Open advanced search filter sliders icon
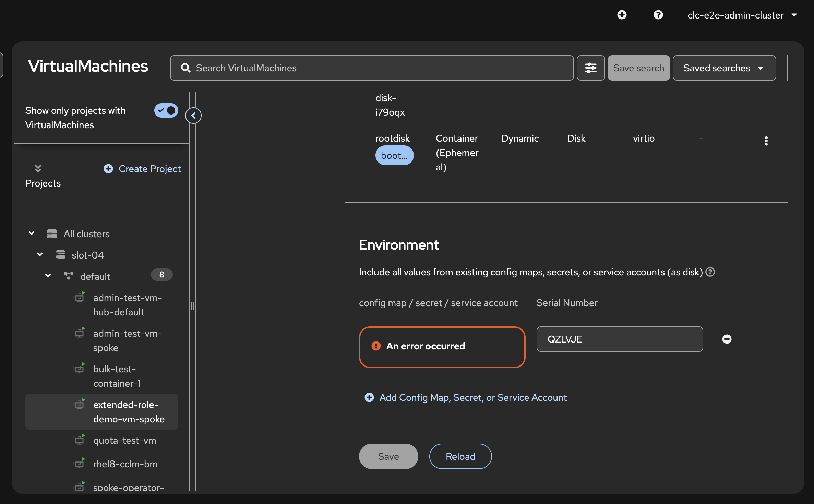The height and width of the screenshot is (504, 814). click(590, 68)
